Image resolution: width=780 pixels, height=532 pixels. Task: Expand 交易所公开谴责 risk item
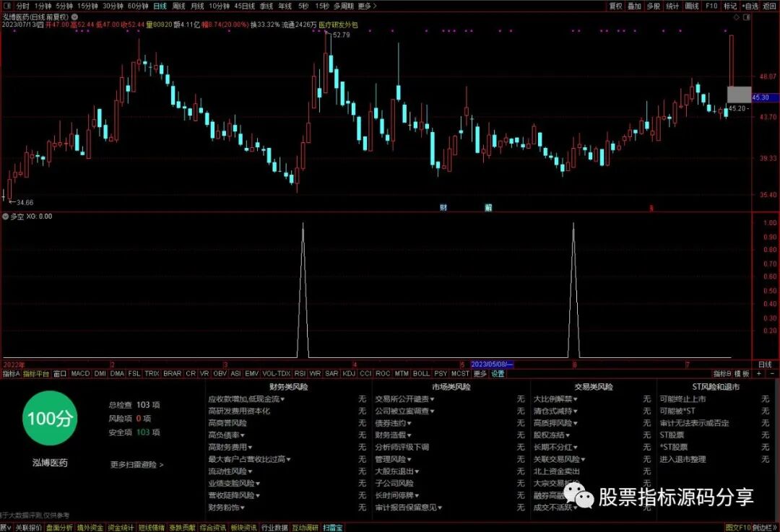tap(404, 399)
